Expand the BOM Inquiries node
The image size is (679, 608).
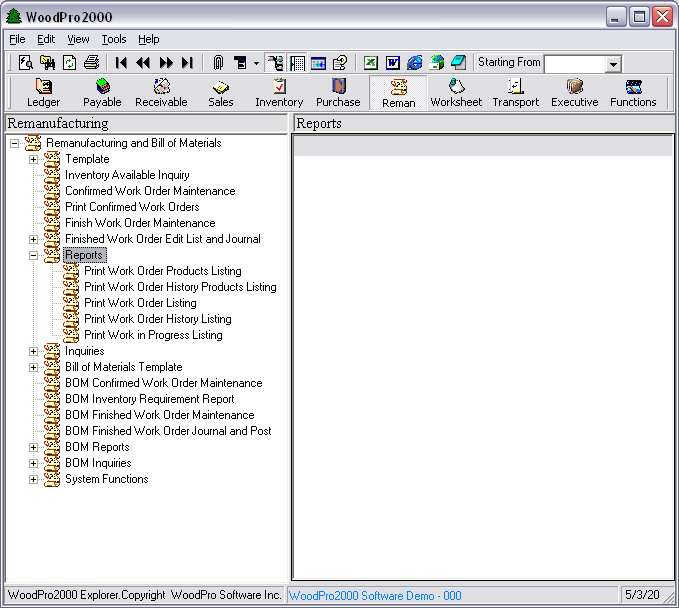click(x=33, y=463)
